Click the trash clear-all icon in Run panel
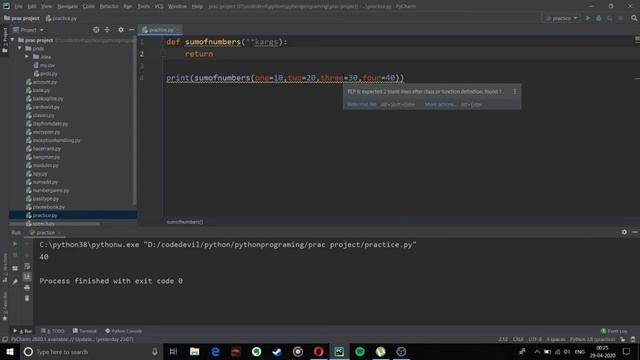The height and width of the screenshot is (360, 640). pos(27,298)
